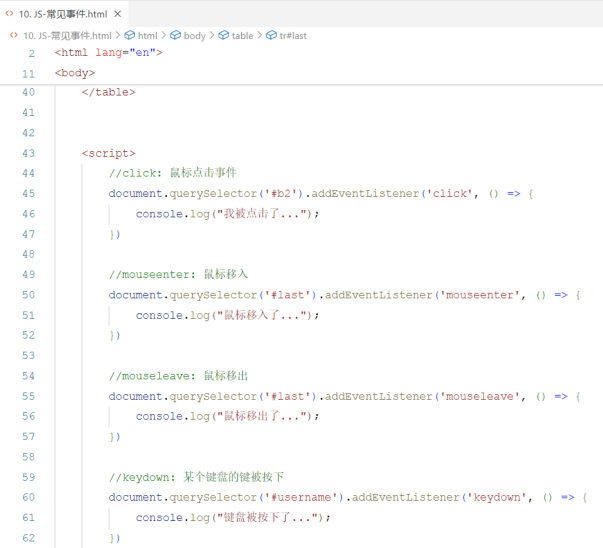Select the table breadcrumb item
603x548 pixels.
click(242, 36)
